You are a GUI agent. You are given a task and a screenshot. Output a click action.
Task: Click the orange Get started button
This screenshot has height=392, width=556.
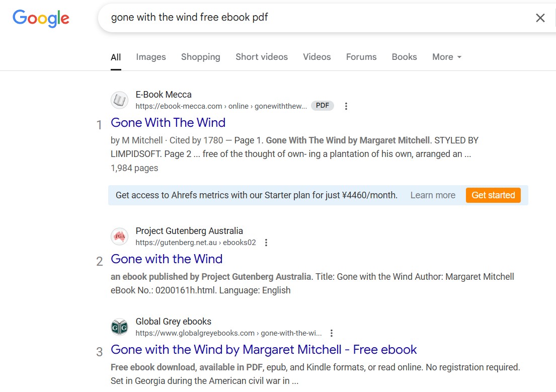[493, 195]
